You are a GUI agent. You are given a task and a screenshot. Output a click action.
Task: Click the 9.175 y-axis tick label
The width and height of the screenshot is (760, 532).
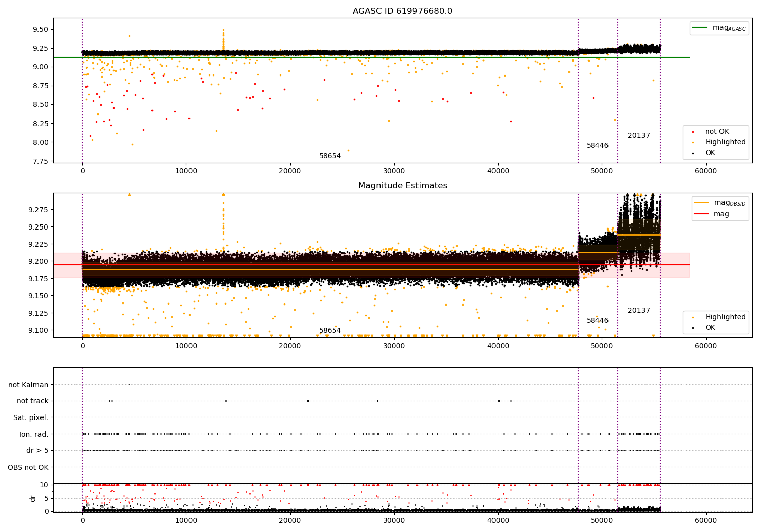tap(37, 279)
